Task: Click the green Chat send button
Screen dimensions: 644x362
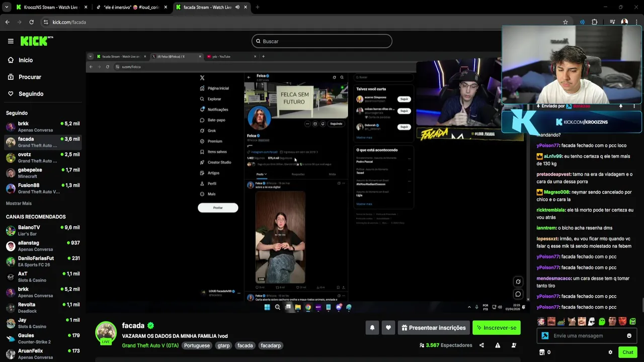Action: coord(627,352)
